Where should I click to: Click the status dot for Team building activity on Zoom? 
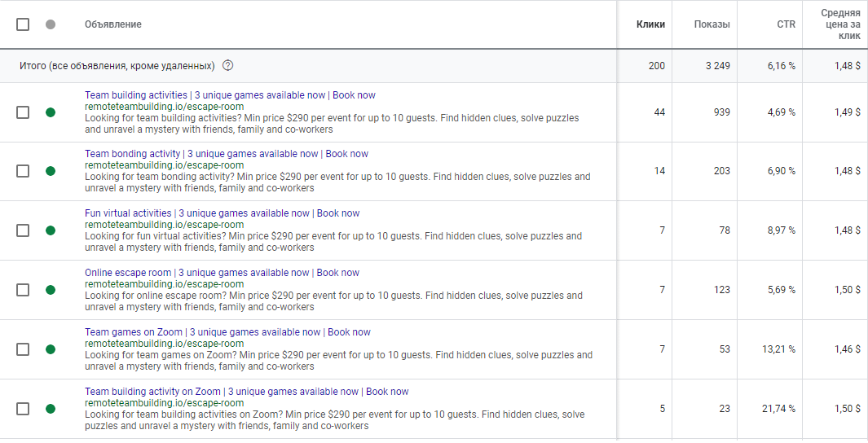[x=51, y=409]
